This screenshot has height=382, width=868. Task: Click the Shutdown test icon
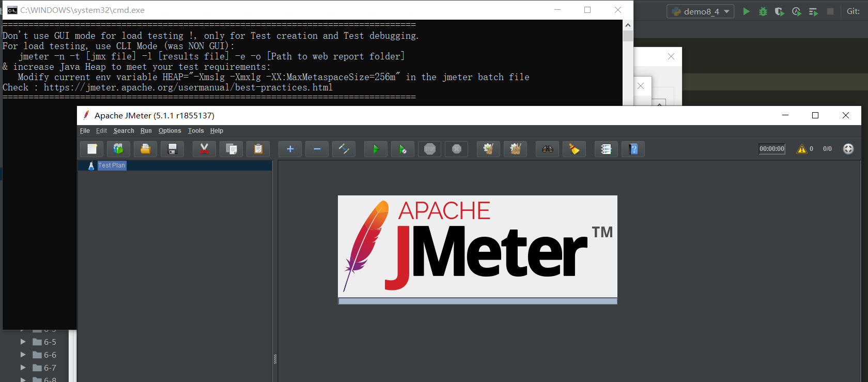tap(457, 149)
